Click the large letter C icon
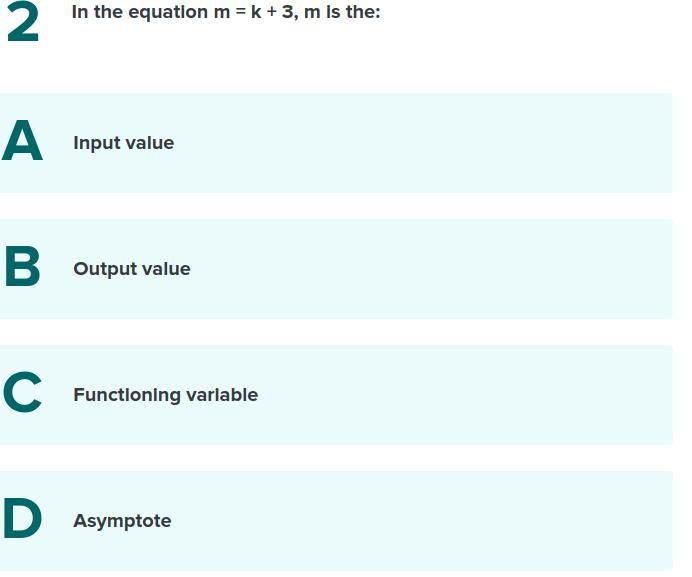The height and width of the screenshot is (577, 692). tap(22, 392)
